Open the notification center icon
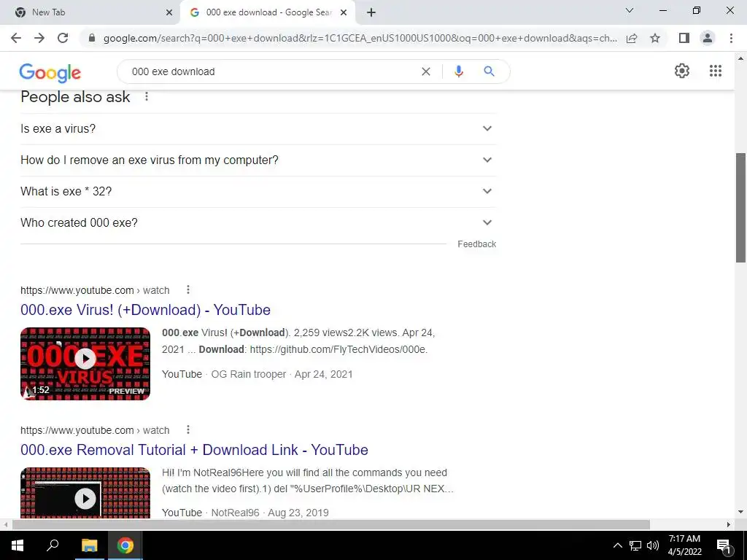Image resolution: width=747 pixels, height=560 pixels. [724, 545]
